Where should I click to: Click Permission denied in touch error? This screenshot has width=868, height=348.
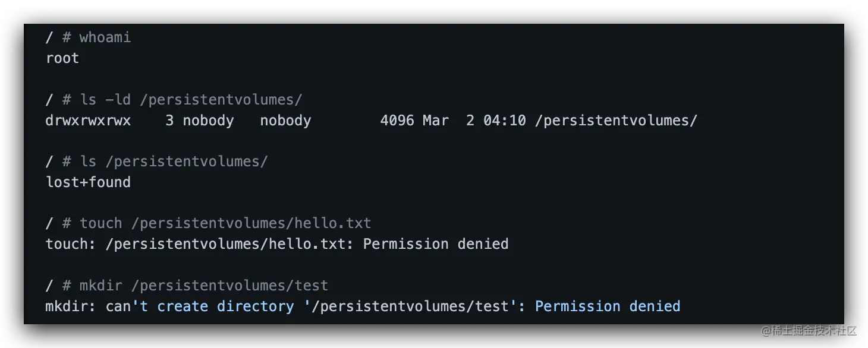(x=435, y=244)
